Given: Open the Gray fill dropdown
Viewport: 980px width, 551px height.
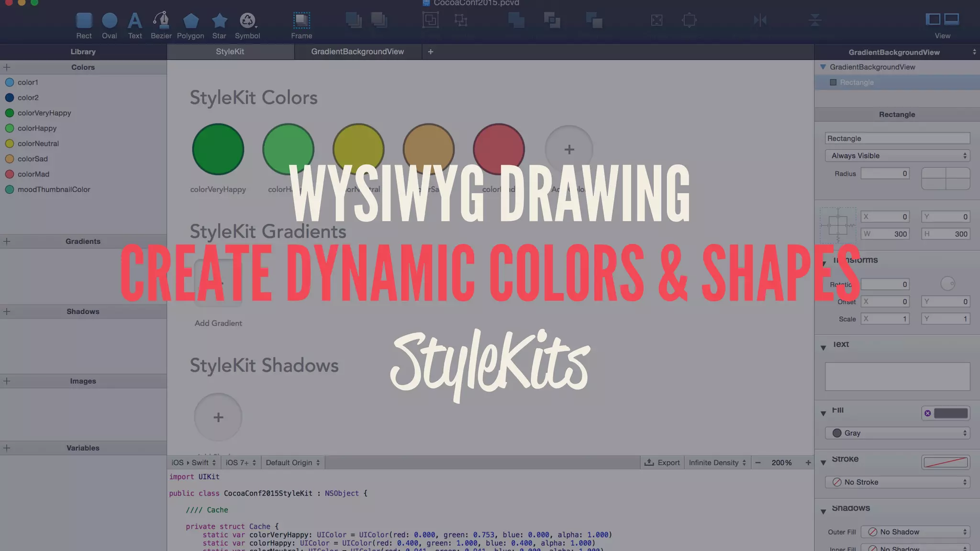Looking at the screenshot, I should (x=897, y=433).
